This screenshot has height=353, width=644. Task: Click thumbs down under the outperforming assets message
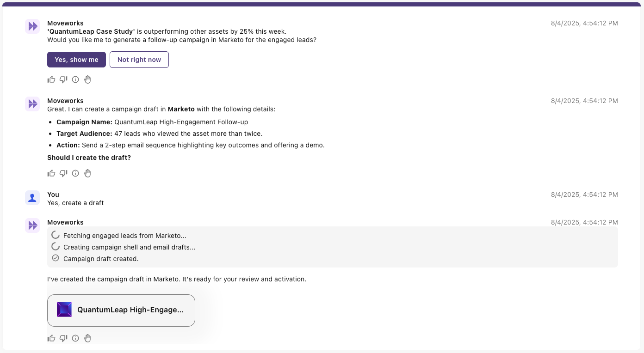pos(63,79)
